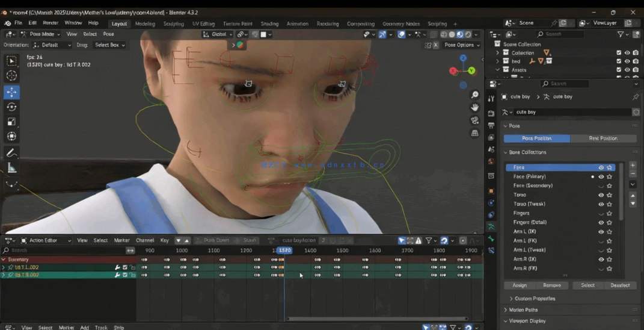Toggle mute checkbox for lid.T.L.002 channel
644x330 pixels.
(125, 267)
